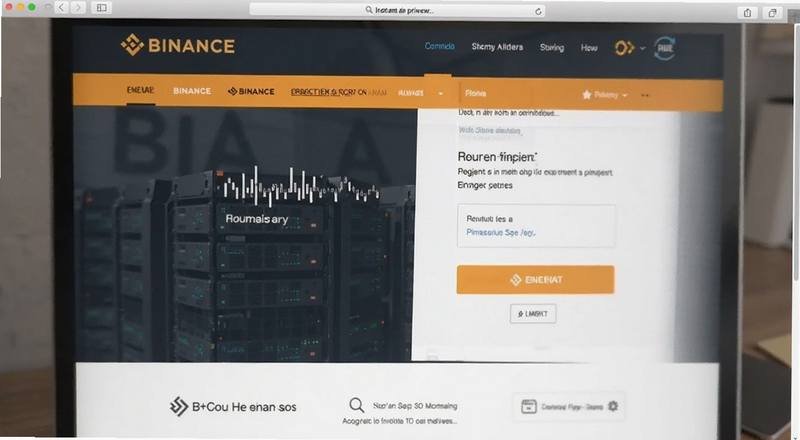Click the B+Cou He enan sos logo

coord(233,407)
